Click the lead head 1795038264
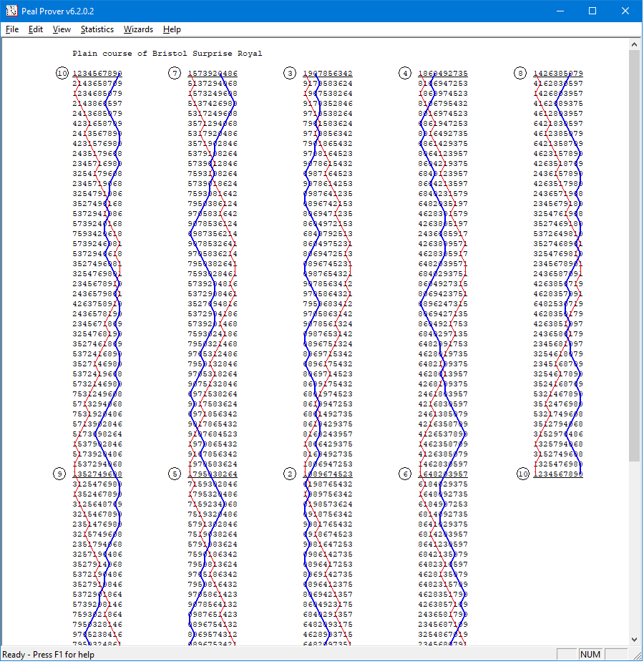 (x=213, y=474)
